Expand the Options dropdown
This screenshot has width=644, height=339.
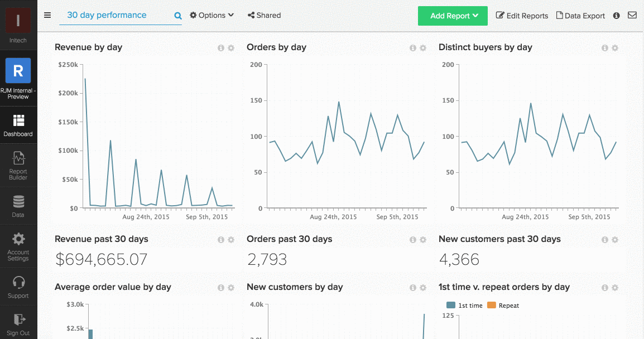[x=212, y=16]
